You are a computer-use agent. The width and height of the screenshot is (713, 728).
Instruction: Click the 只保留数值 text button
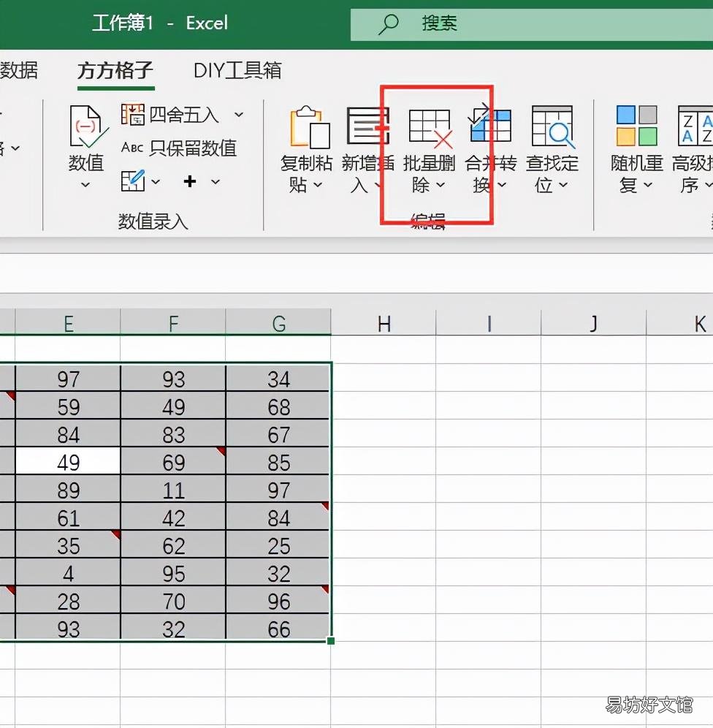coord(193,148)
